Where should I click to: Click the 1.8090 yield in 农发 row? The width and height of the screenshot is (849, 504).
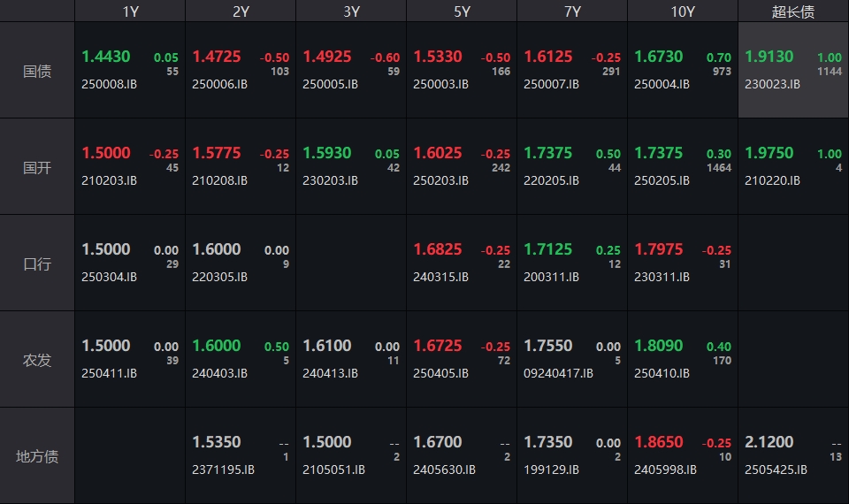[x=659, y=346]
